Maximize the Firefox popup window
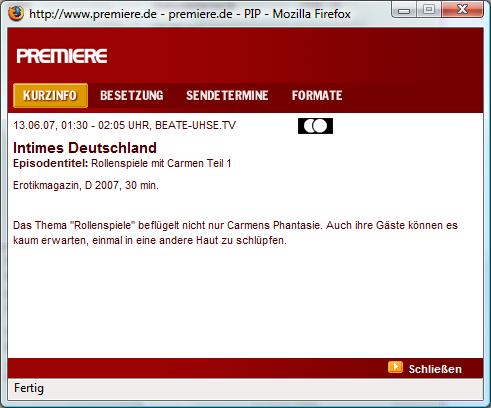Image resolution: width=491 pixels, height=408 pixels. coord(429,10)
